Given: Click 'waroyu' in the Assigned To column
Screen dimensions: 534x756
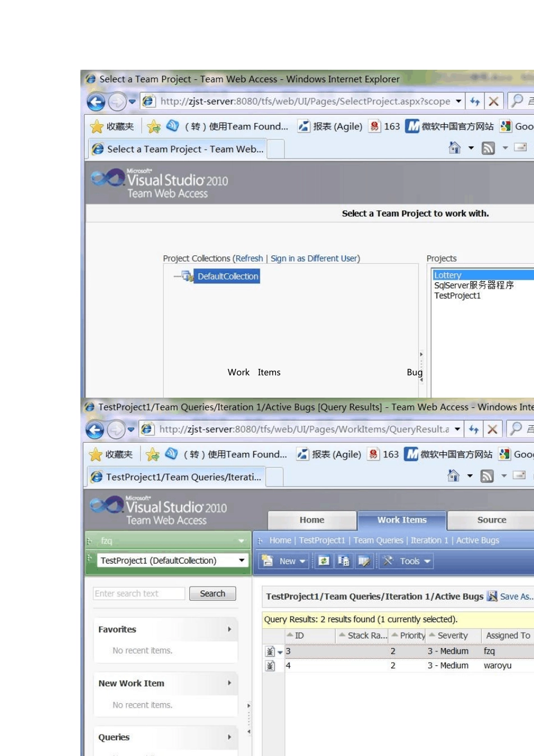Looking at the screenshot, I should tap(497, 665).
